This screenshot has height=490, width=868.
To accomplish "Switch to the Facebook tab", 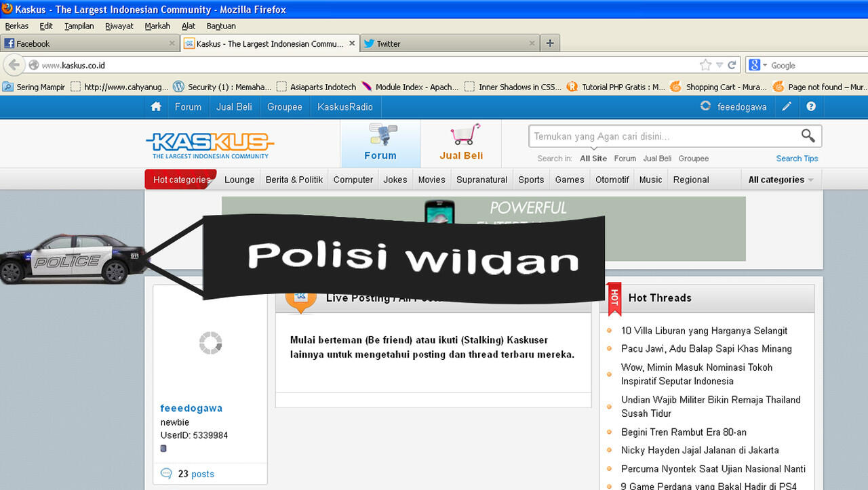I will coord(90,43).
